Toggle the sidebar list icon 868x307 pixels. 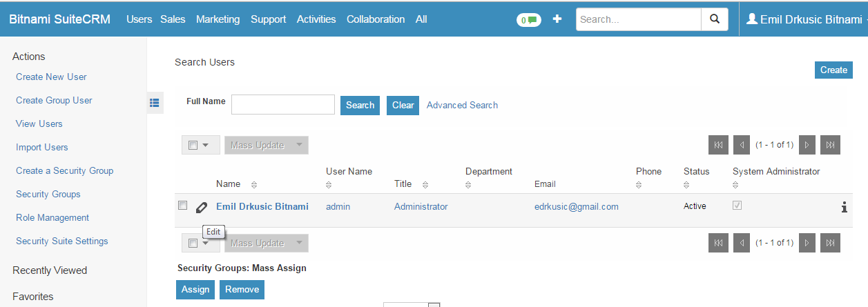point(155,103)
